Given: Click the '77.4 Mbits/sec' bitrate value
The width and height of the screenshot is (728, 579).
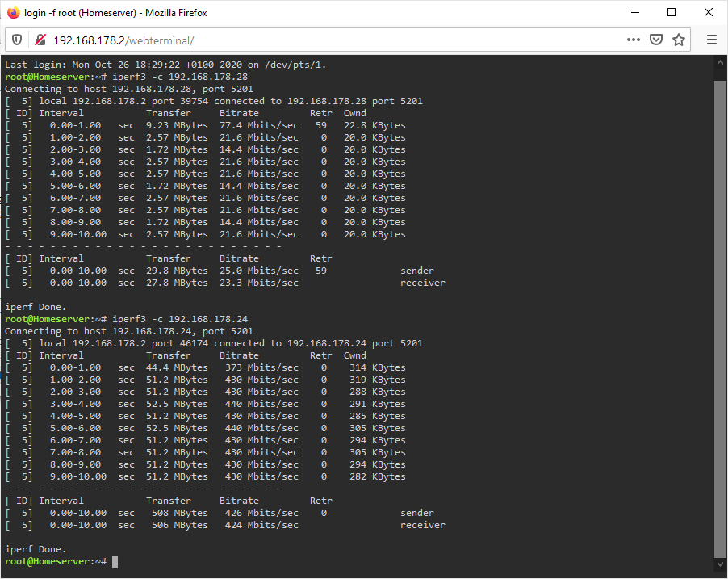Looking at the screenshot, I should tap(259, 125).
